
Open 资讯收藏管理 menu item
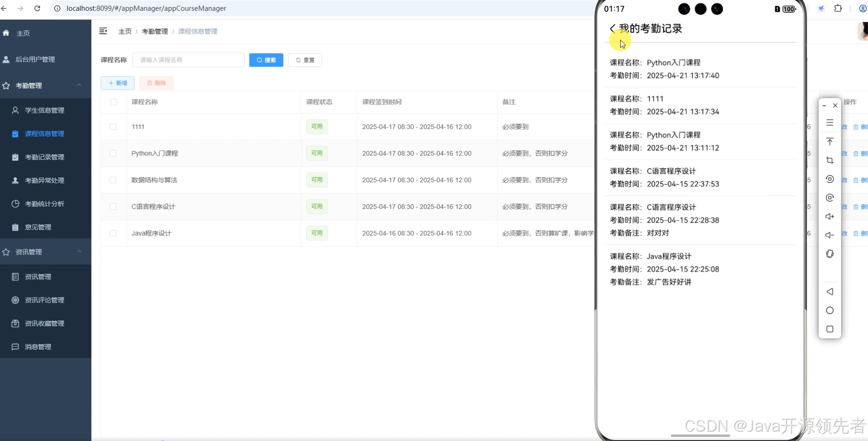[46, 324]
